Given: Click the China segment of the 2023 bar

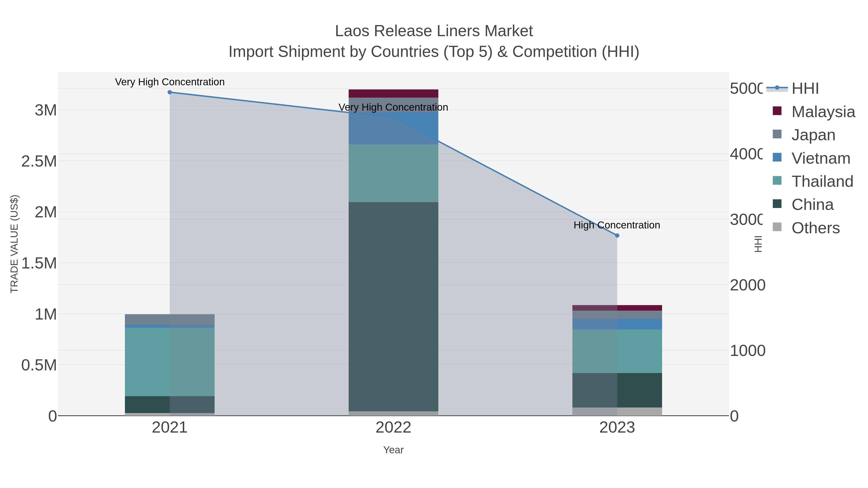Looking at the screenshot, I should point(617,390).
